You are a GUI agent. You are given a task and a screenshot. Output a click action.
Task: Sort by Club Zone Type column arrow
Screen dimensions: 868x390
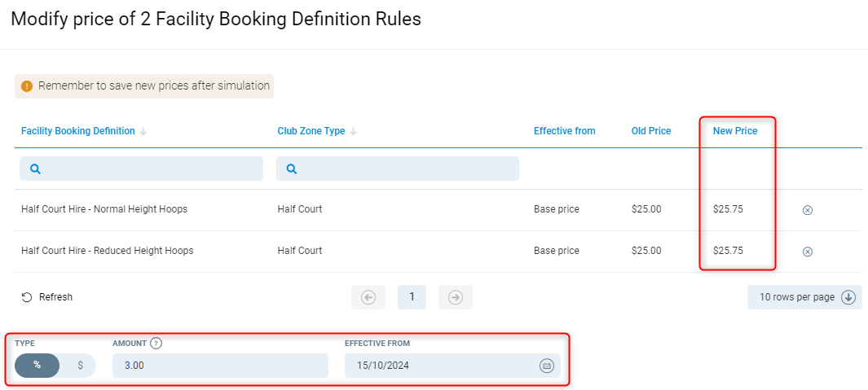[354, 131]
